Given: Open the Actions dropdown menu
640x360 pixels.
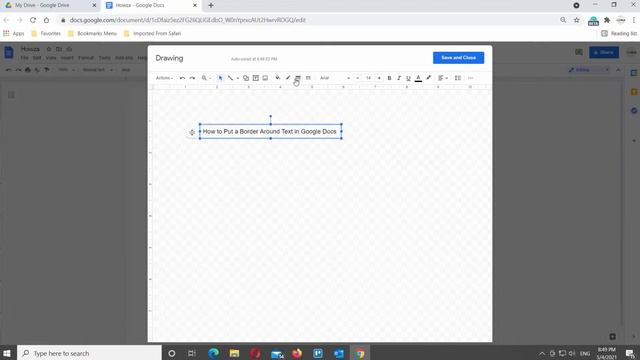Looking at the screenshot, I should (164, 78).
